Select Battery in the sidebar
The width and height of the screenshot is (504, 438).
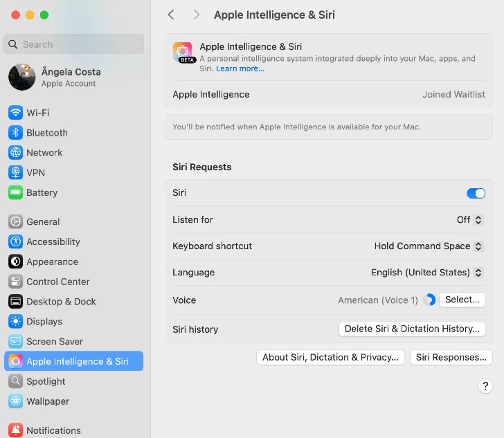point(73,192)
